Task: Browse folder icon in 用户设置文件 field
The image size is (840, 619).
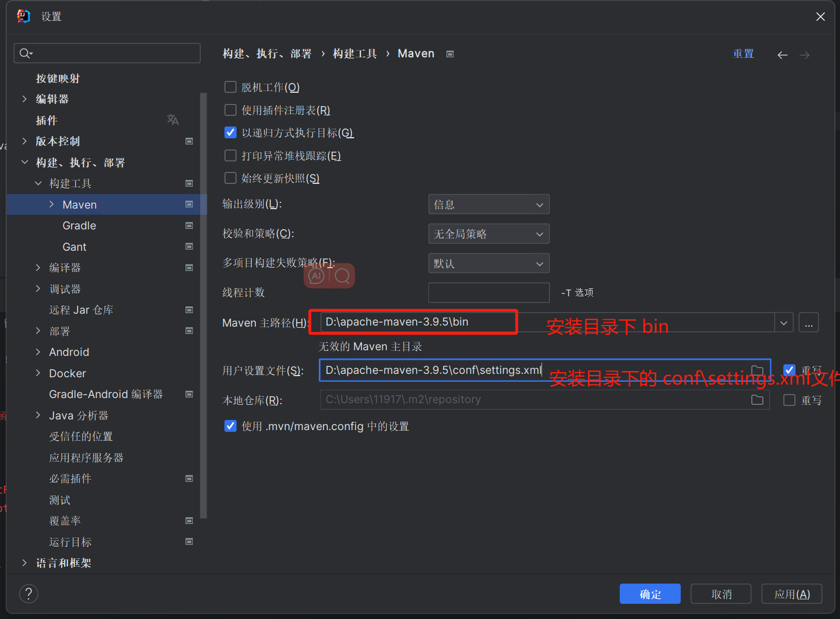Action: 757,371
